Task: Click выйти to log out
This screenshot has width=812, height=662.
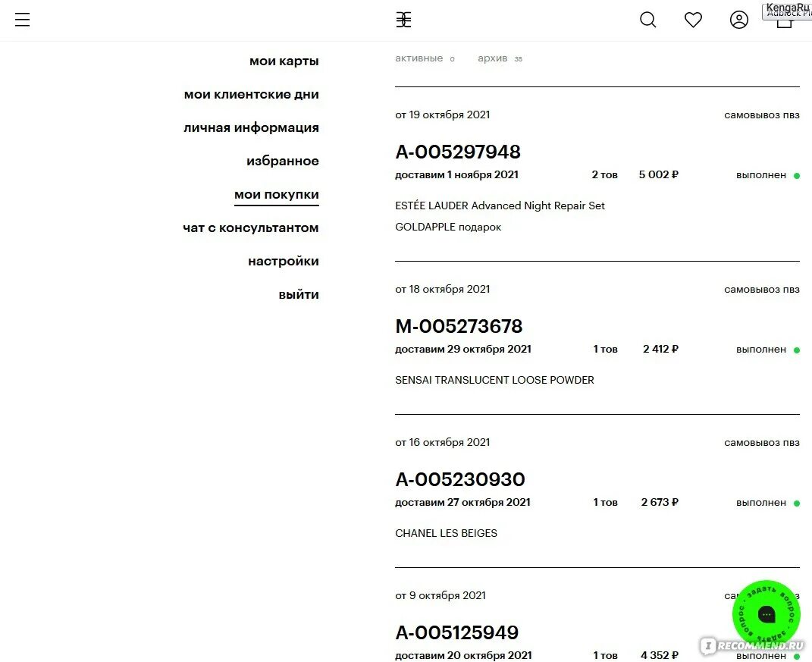Action: pyautogui.click(x=299, y=295)
